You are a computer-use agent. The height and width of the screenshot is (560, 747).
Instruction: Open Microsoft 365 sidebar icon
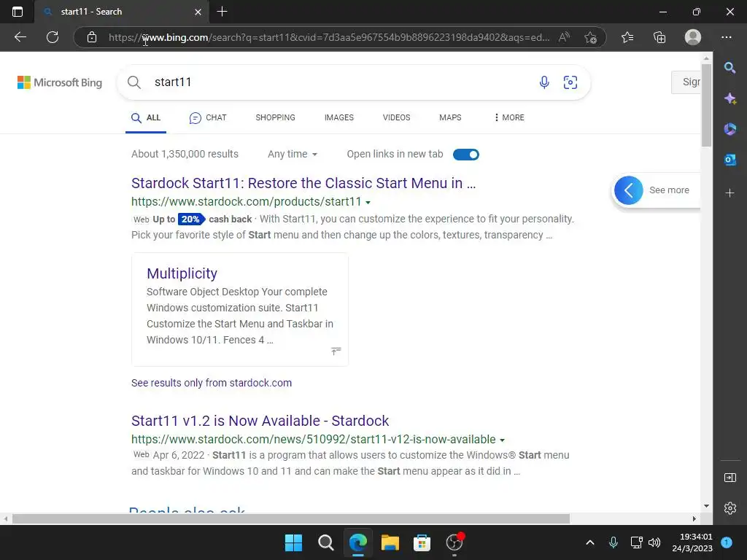point(729,129)
